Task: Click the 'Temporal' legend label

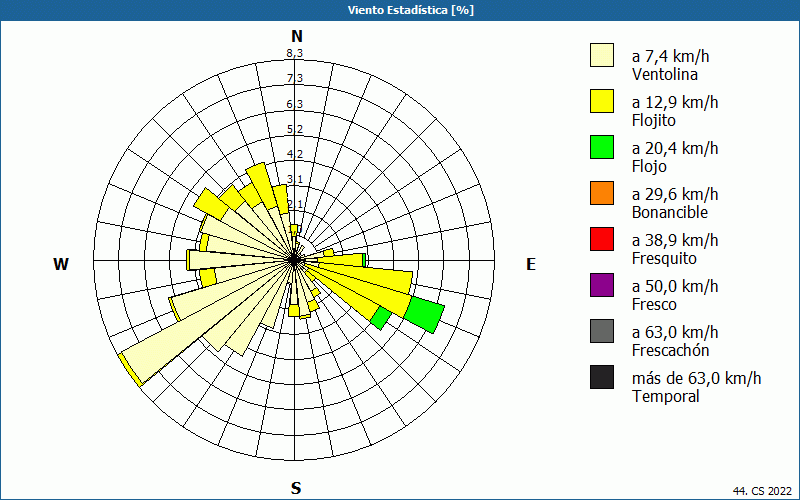Action: pos(665,396)
